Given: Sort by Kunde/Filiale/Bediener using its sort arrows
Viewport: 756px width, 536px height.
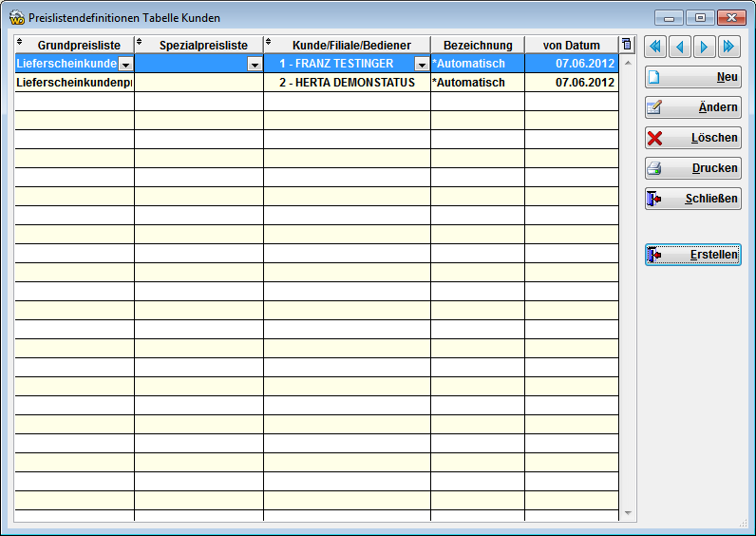Looking at the screenshot, I should (x=268, y=42).
